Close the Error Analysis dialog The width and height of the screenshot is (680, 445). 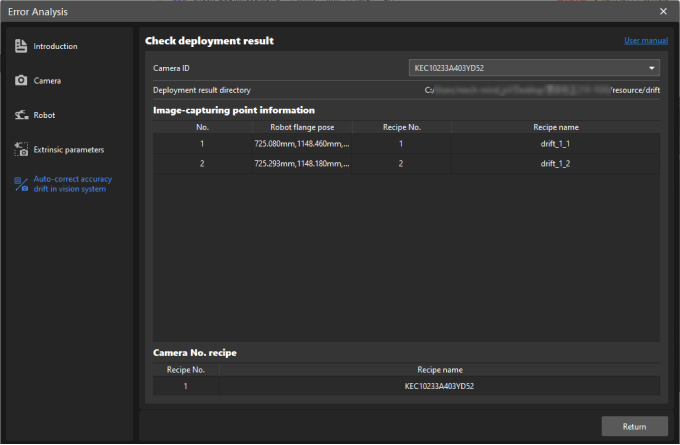point(663,12)
